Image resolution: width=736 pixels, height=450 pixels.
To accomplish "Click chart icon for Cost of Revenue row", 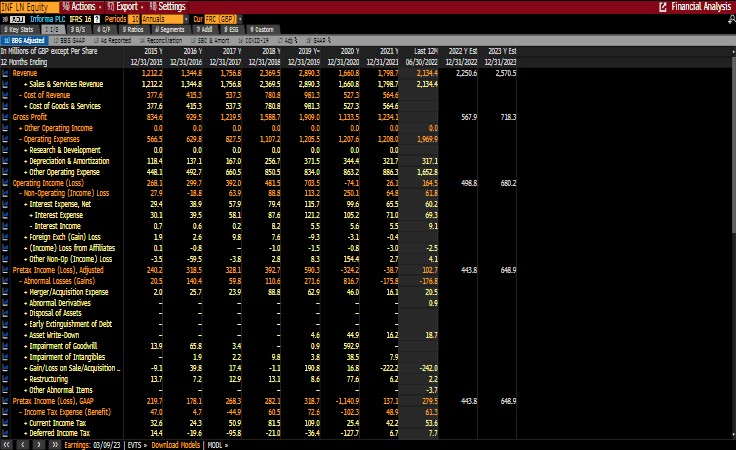I will point(5,95).
